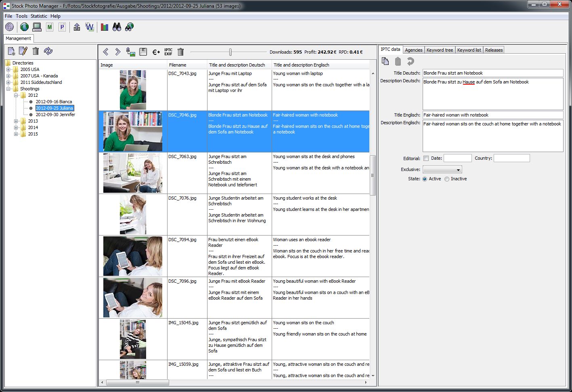Click the undo arrow icon in IPTC panel

[411, 61]
